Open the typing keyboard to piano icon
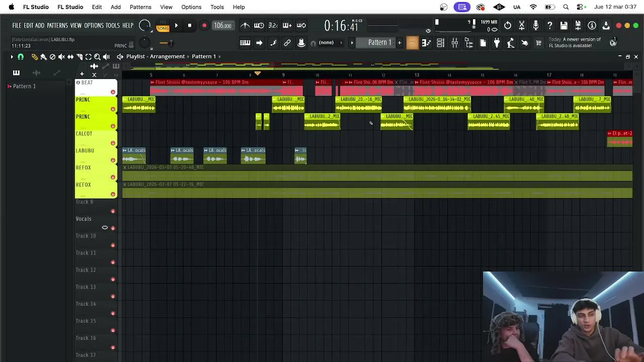The width and height of the screenshot is (644, 362). 245,43
